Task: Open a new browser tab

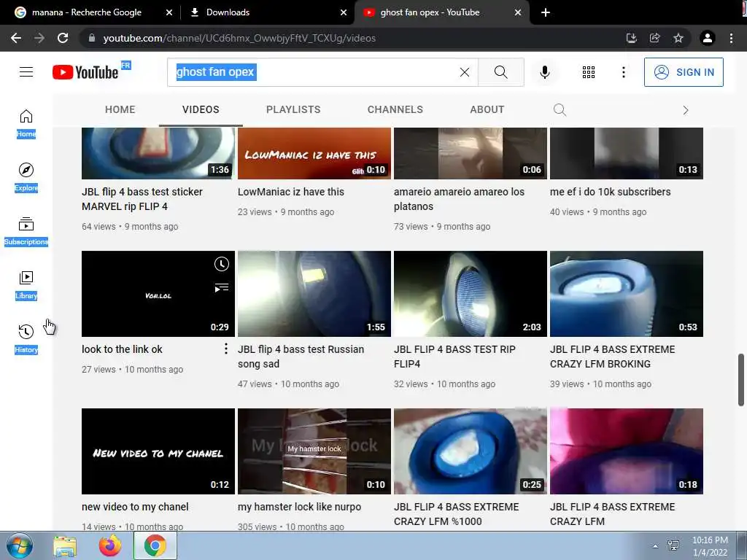Action: [x=546, y=12]
